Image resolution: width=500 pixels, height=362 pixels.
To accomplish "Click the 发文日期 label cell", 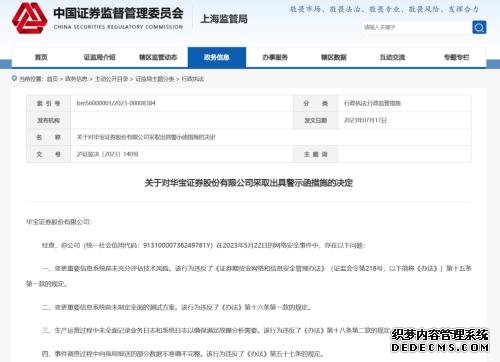I will [316, 120].
